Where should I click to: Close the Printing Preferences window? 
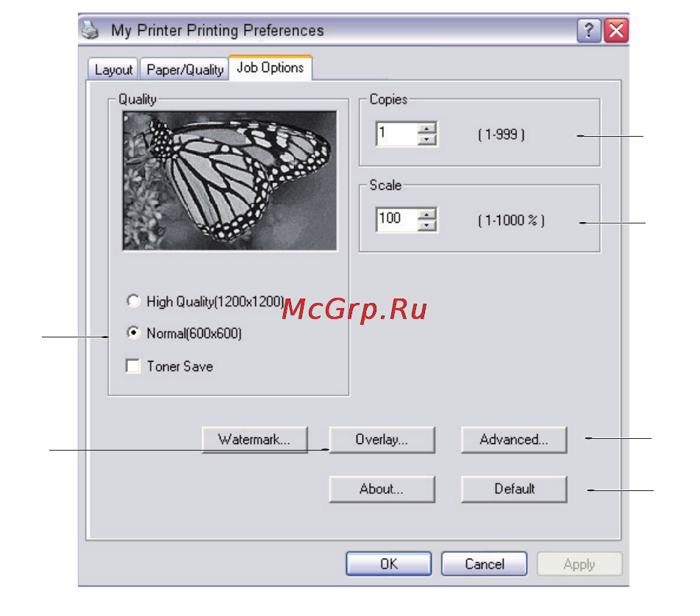point(616,30)
